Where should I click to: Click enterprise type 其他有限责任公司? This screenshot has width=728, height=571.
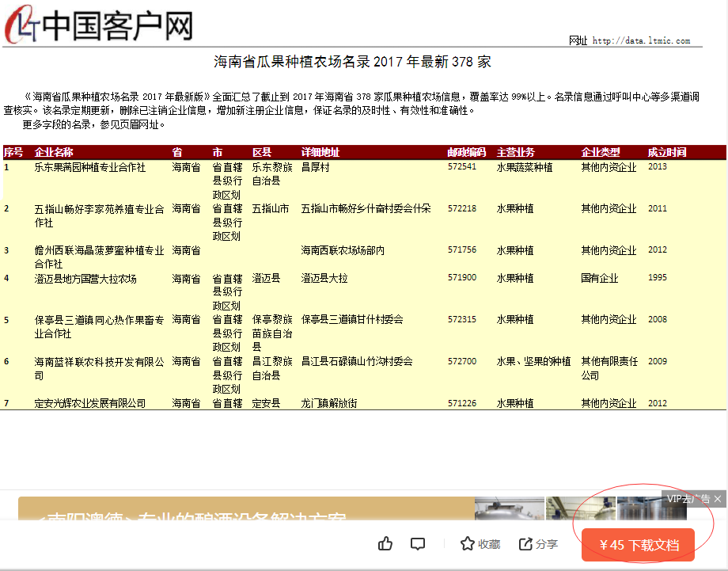pos(609,368)
